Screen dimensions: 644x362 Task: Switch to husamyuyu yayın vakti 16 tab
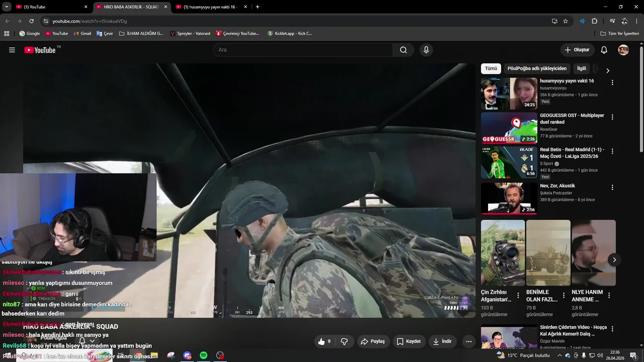(x=210, y=7)
